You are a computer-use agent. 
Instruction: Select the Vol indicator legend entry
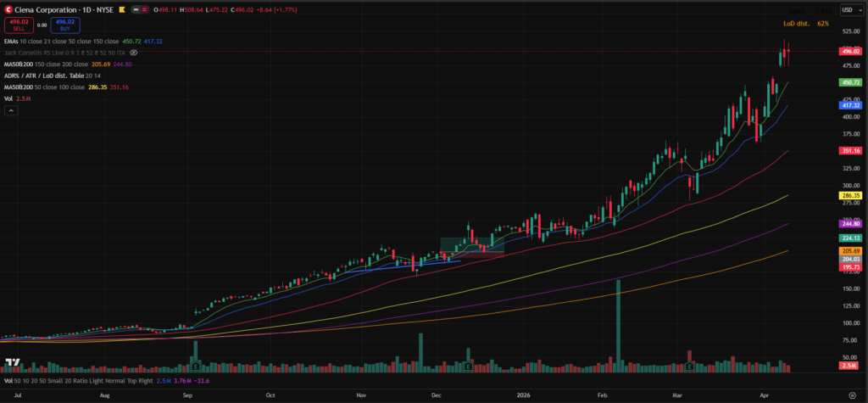[9, 98]
